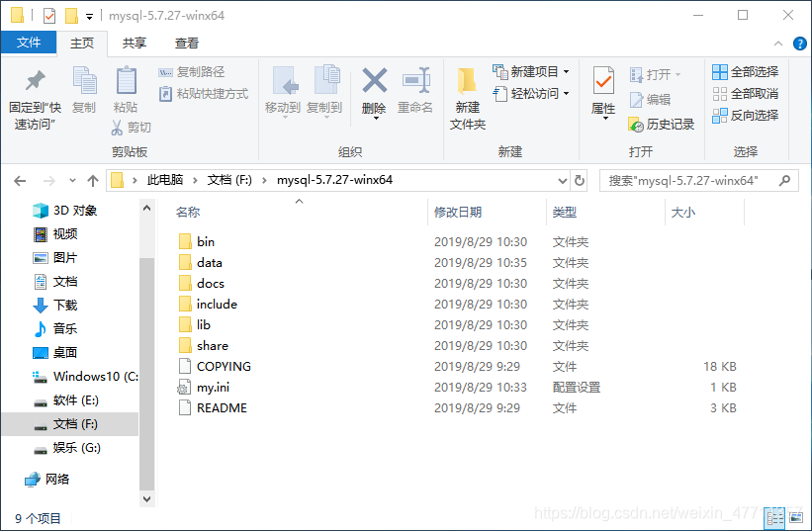Click 此电脑 in the address breadcrumb
The image size is (812, 531).
(x=165, y=180)
